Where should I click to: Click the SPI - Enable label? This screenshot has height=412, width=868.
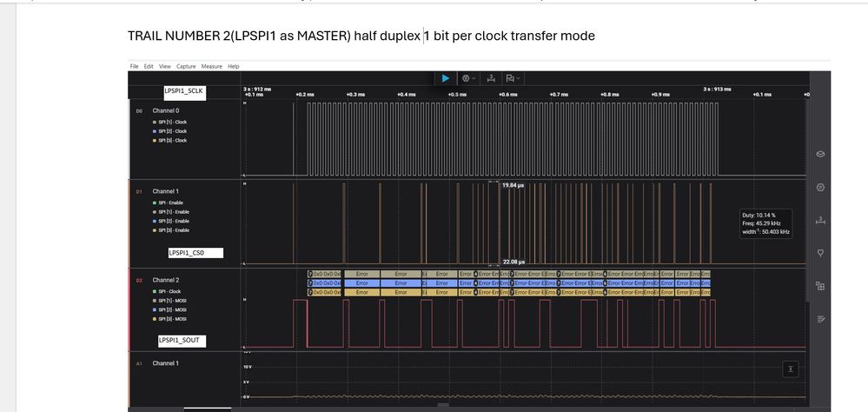tap(170, 203)
